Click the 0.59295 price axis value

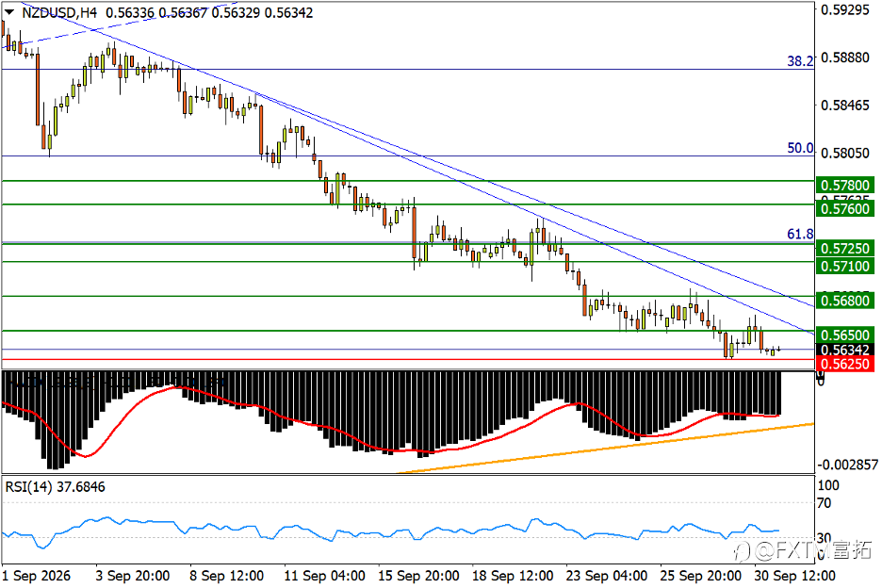pos(845,9)
